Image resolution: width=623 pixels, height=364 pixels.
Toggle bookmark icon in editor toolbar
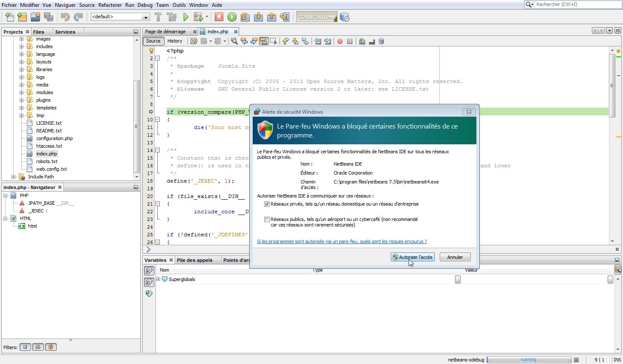[305, 41]
